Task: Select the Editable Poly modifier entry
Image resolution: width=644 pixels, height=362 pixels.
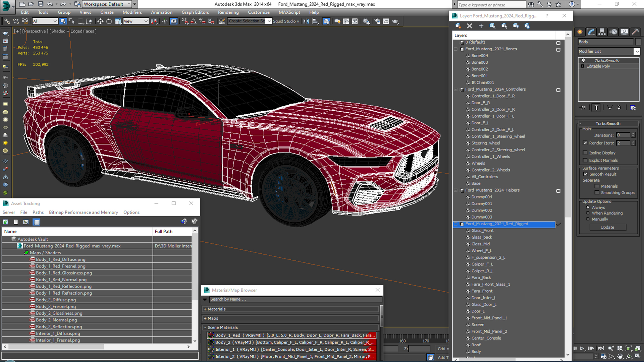Action: (x=598, y=66)
